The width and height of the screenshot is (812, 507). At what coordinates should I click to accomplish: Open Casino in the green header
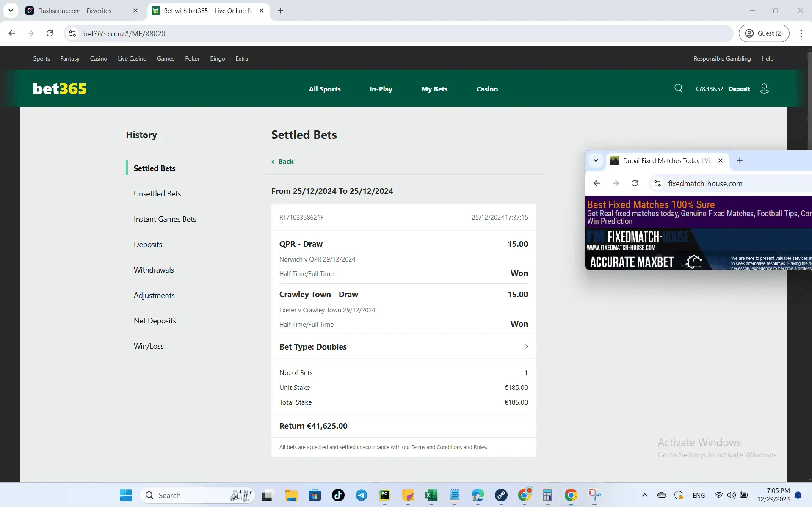tap(487, 89)
